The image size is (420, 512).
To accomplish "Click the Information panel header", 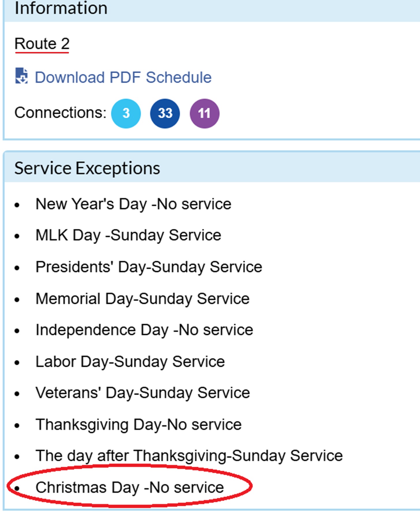I will point(61,8).
